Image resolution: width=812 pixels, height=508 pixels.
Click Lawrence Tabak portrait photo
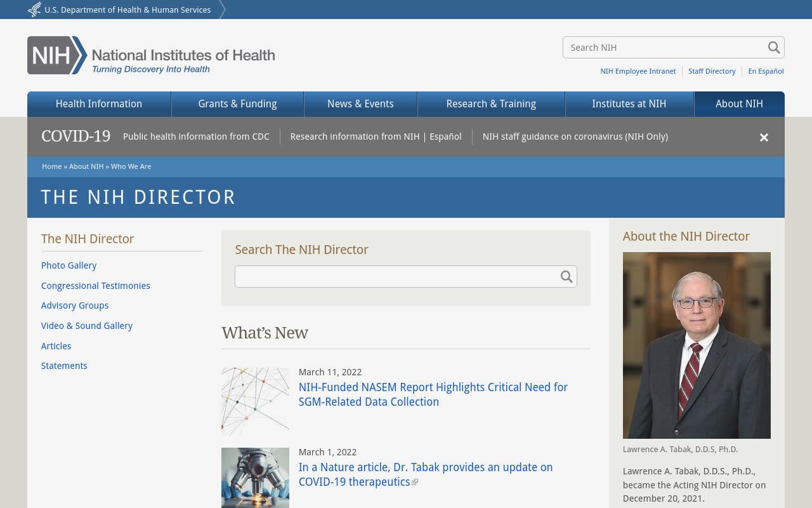697,345
